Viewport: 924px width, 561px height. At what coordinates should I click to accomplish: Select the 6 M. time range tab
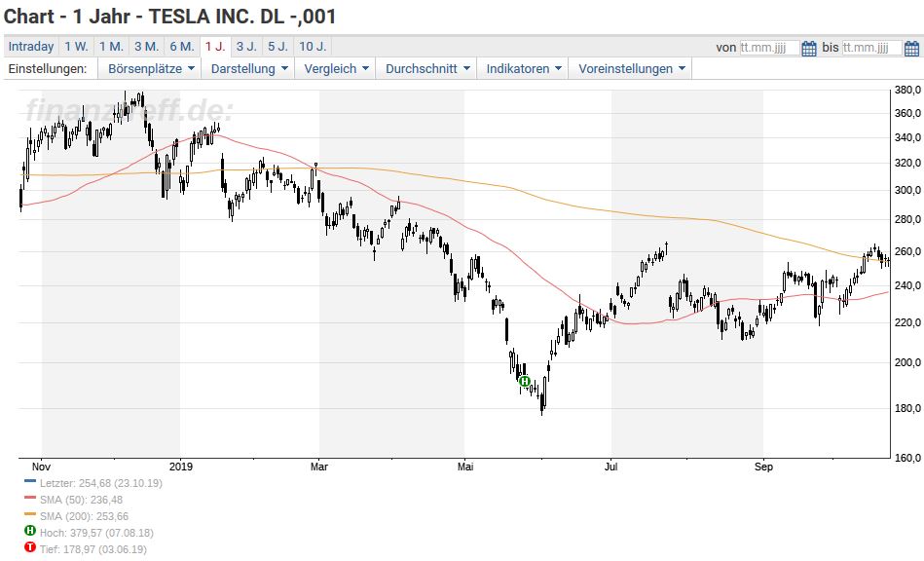click(182, 47)
